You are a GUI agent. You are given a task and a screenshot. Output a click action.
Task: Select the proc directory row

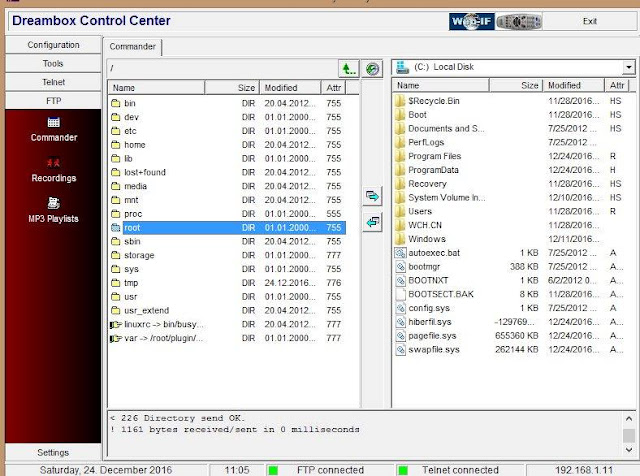227,214
